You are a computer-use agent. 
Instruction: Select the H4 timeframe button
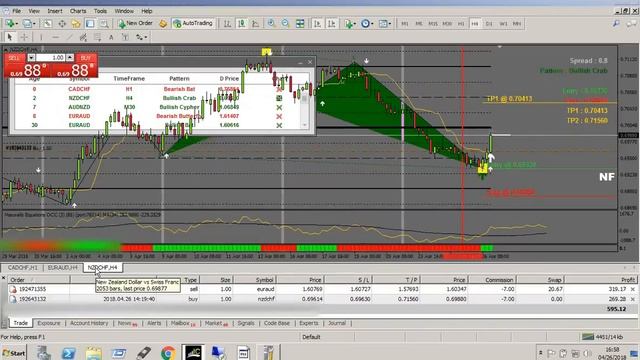(x=475, y=24)
